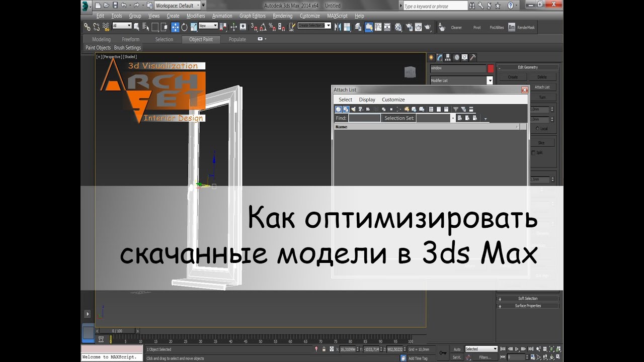Open the All selection filter dropdown
Screen dimensions: 644x362
pos(122,26)
